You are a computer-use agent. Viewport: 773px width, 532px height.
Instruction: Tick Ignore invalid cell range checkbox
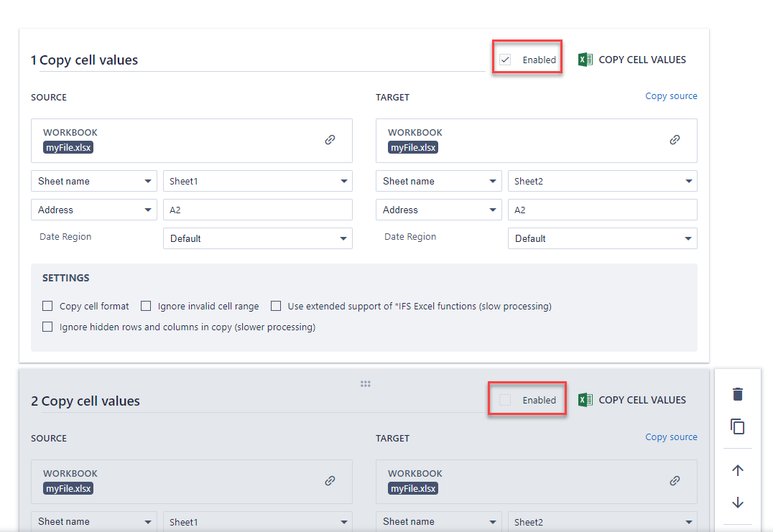(146, 306)
